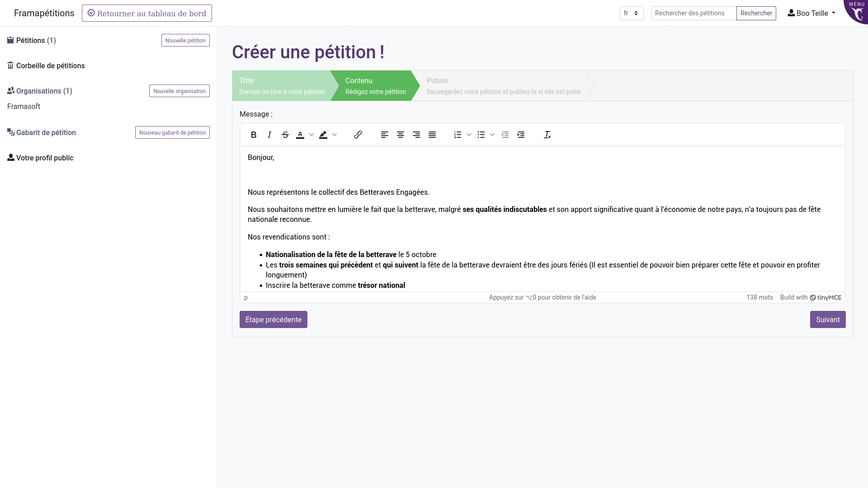Image resolution: width=868 pixels, height=488 pixels.
Task: Clear formatting using the remove format icon
Action: click(x=547, y=135)
